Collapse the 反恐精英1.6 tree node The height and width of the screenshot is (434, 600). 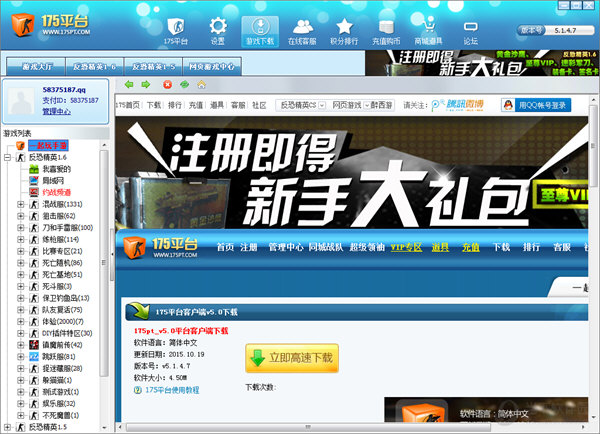coord(7,157)
